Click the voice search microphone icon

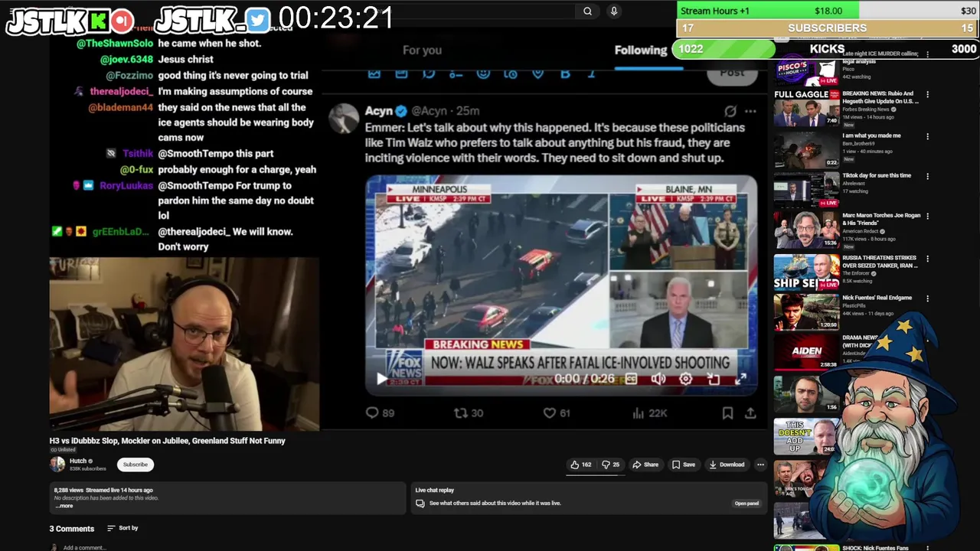(x=613, y=11)
